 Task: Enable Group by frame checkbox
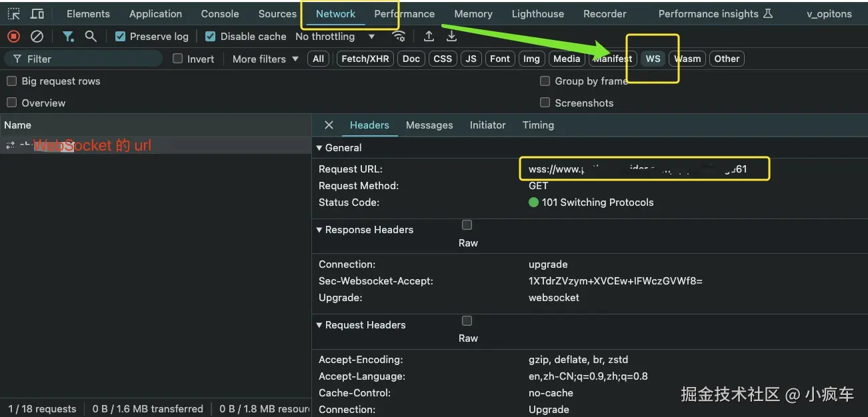[x=545, y=81]
